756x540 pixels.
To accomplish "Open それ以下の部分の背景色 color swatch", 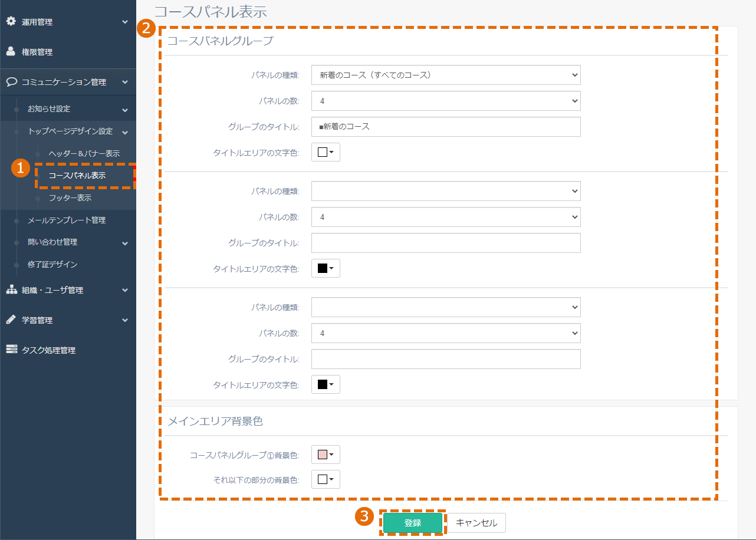I will (326, 479).
